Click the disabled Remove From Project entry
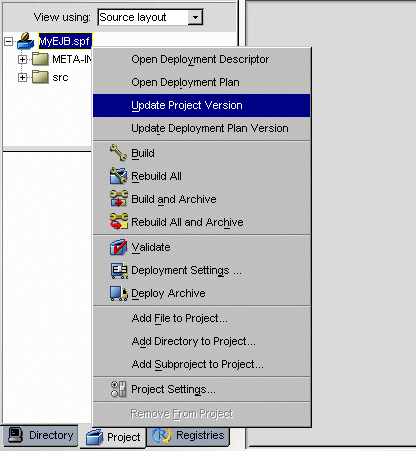 pos(201,414)
